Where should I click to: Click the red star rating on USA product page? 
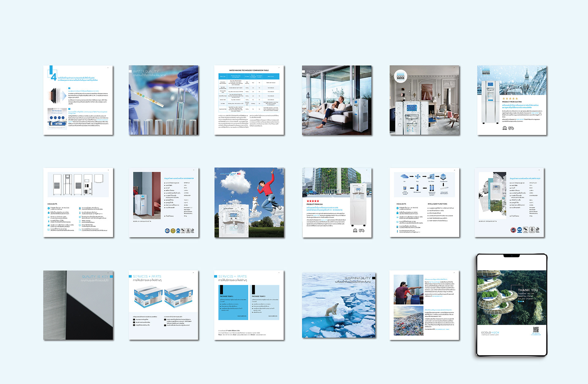tap(313, 201)
